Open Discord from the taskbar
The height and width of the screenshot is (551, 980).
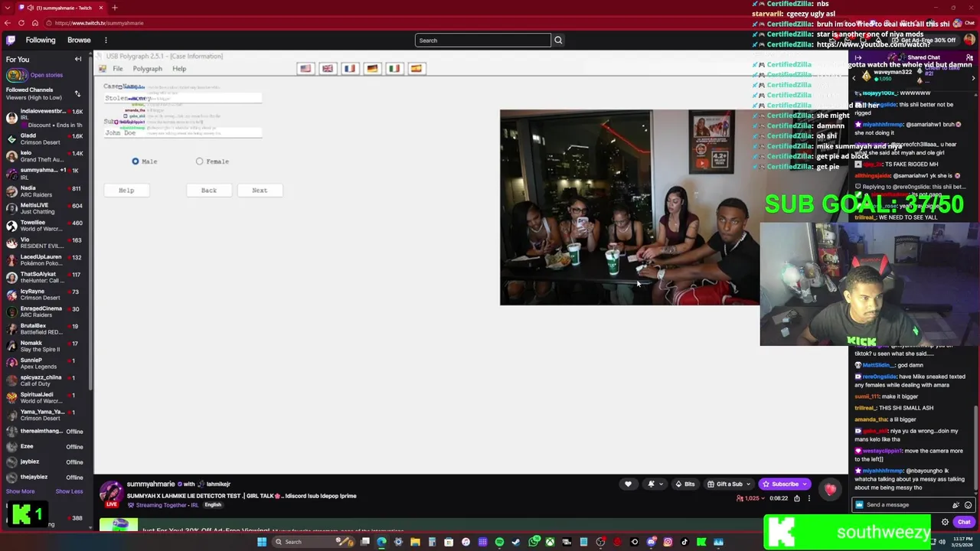(651, 542)
